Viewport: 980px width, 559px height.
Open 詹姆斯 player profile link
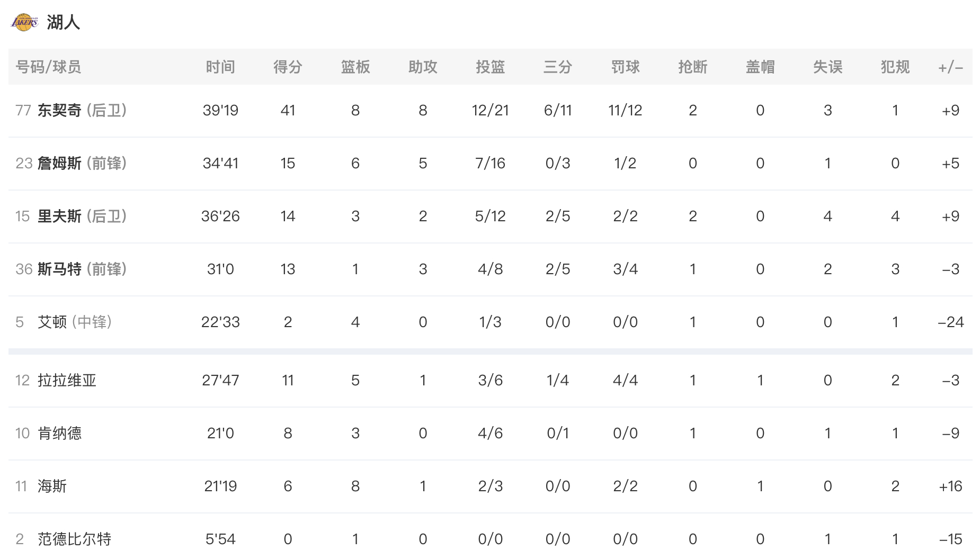coord(59,163)
